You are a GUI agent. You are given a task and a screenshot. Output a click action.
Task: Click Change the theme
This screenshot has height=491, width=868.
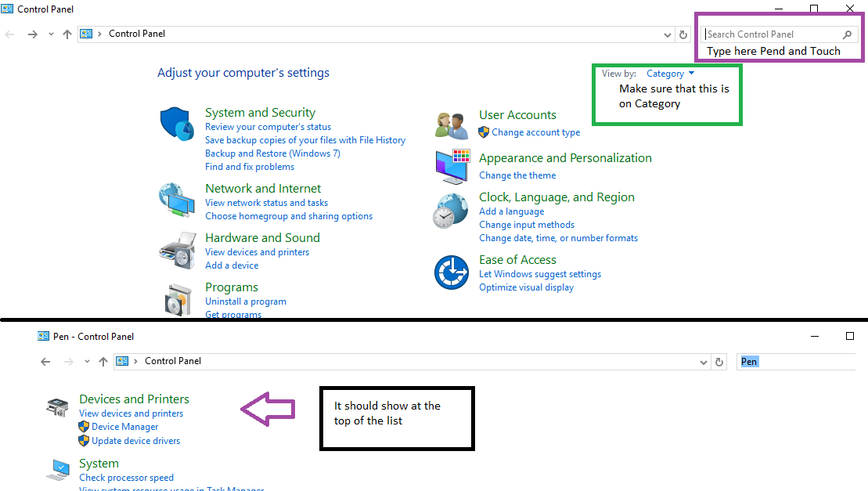coord(517,175)
